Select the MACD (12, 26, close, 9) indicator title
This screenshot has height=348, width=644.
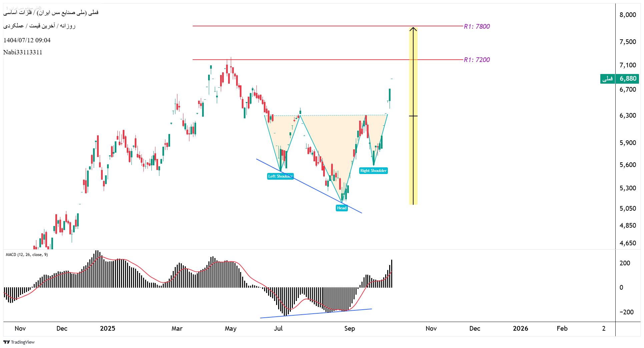pos(27,255)
